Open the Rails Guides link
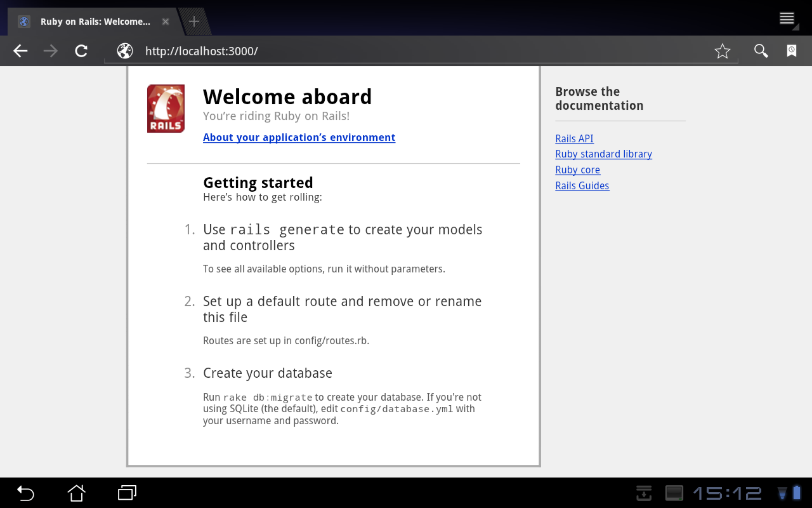812x508 pixels. click(x=582, y=185)
